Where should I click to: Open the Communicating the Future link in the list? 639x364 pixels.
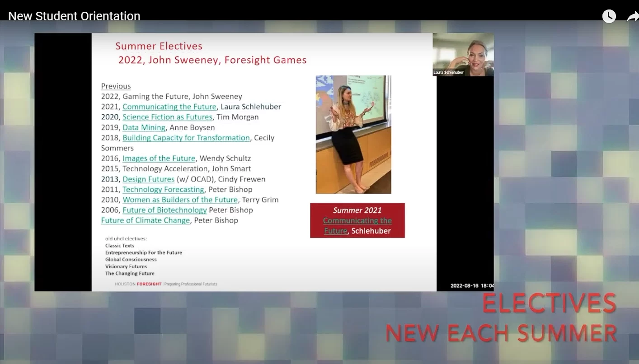[x=169, y=107]
